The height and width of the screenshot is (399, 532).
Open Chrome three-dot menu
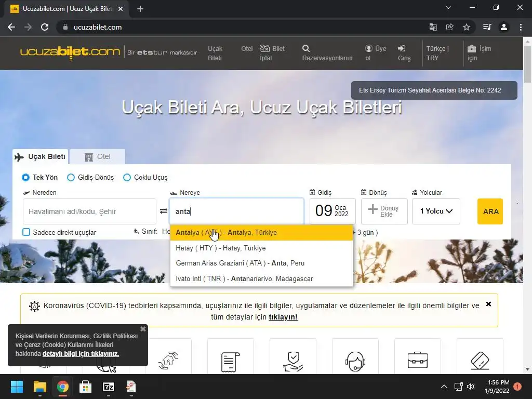pos(521,27)
